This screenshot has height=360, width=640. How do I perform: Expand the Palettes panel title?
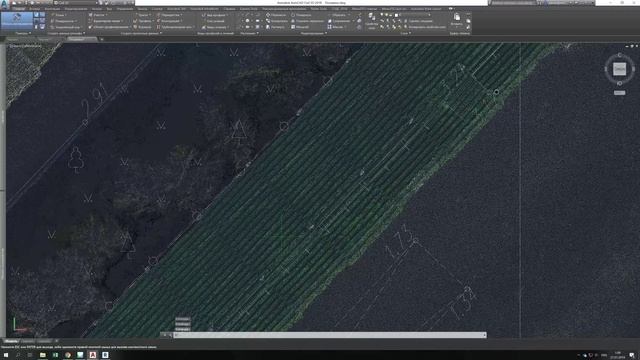[x=22, y=33]
